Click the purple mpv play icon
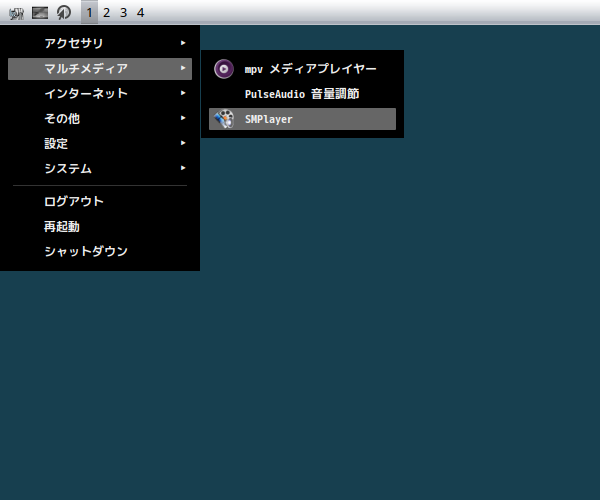 pyautogui.click(x=224, y=69)
